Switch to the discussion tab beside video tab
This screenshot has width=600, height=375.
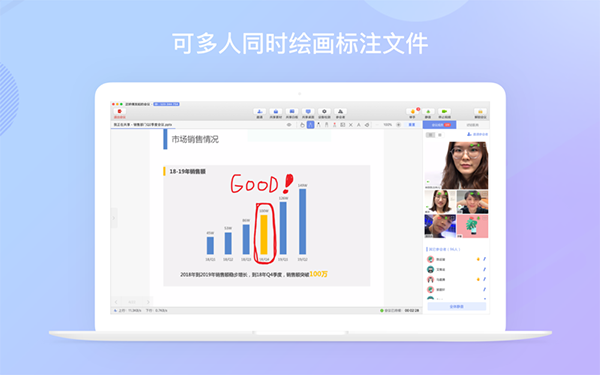[473, 125]
